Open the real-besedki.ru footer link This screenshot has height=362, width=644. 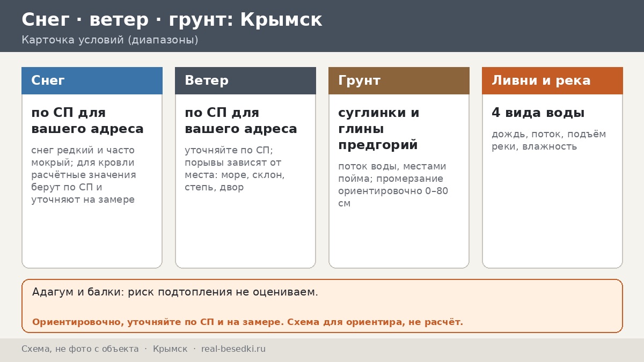click(x=233, y=349)
